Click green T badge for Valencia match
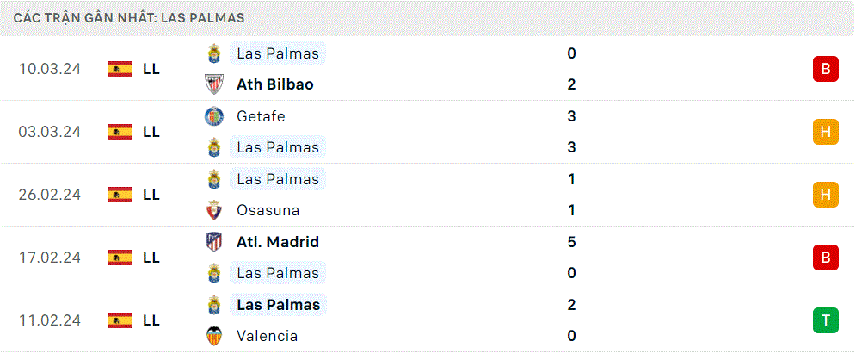Screen dimensions: 868x354 pos(825,320)
